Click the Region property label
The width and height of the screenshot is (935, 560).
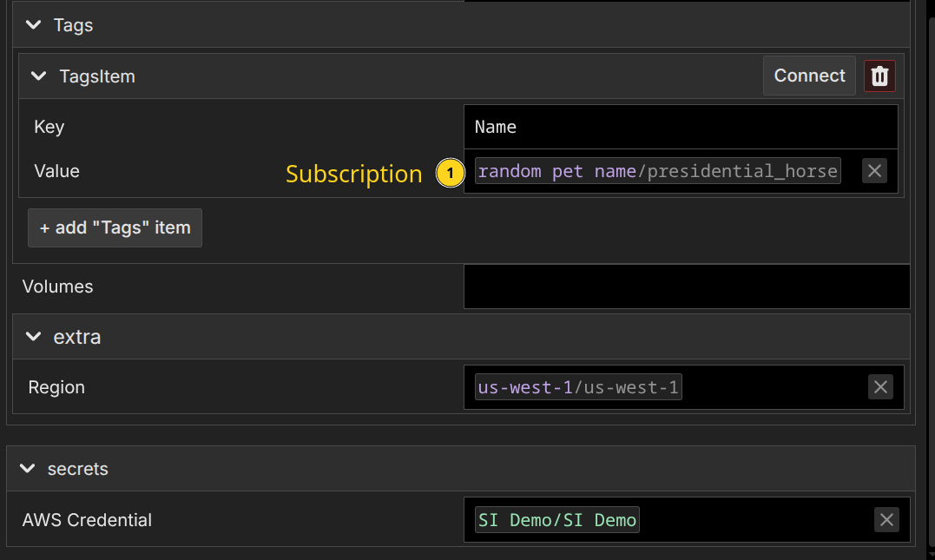tap(56, 387)
